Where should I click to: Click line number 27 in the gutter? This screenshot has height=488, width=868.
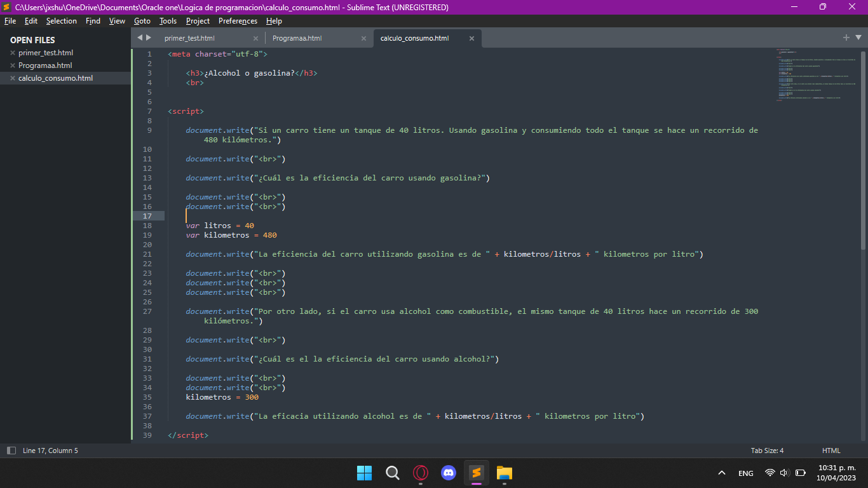pos(147,311)
